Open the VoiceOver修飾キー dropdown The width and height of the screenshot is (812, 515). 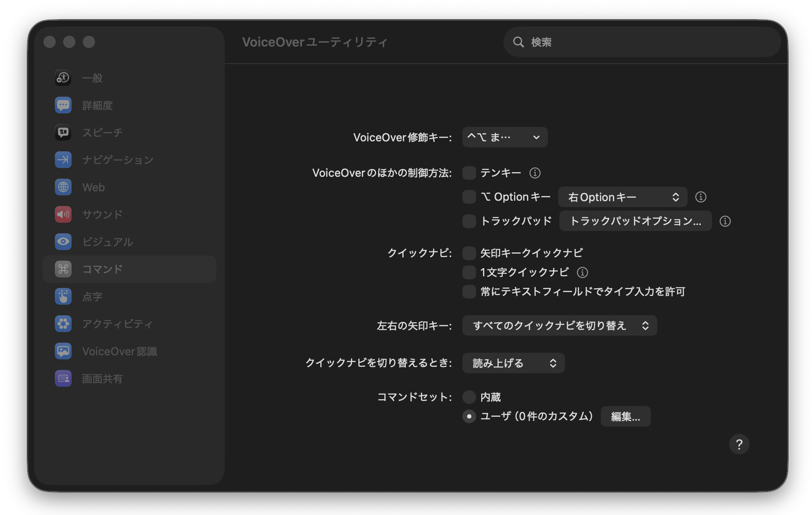[505, 137]
